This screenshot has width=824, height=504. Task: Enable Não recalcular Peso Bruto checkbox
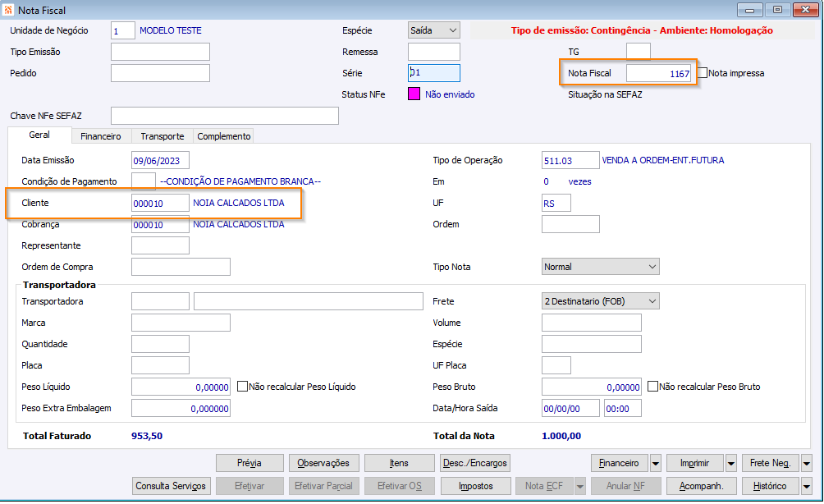click(652, 387)
